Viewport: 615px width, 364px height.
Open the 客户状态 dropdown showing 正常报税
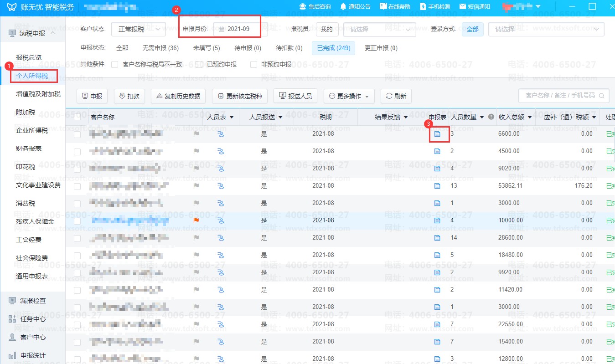click(x=139, y=29)
